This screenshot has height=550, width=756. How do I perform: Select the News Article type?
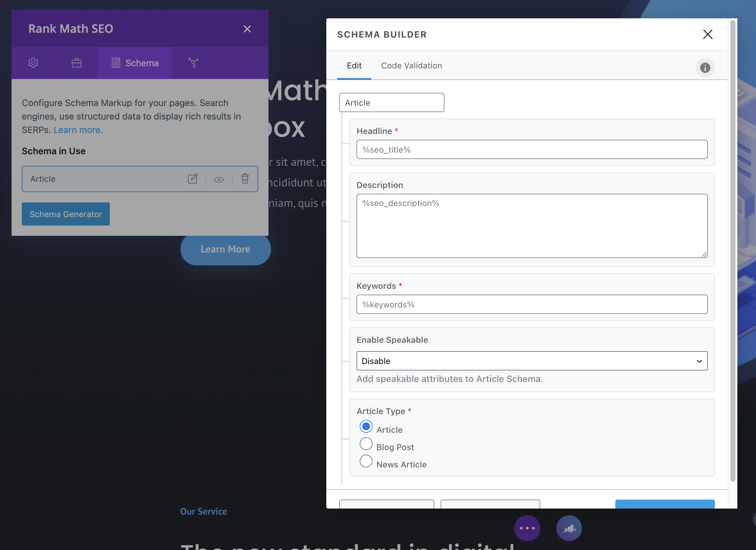point(366,461)
